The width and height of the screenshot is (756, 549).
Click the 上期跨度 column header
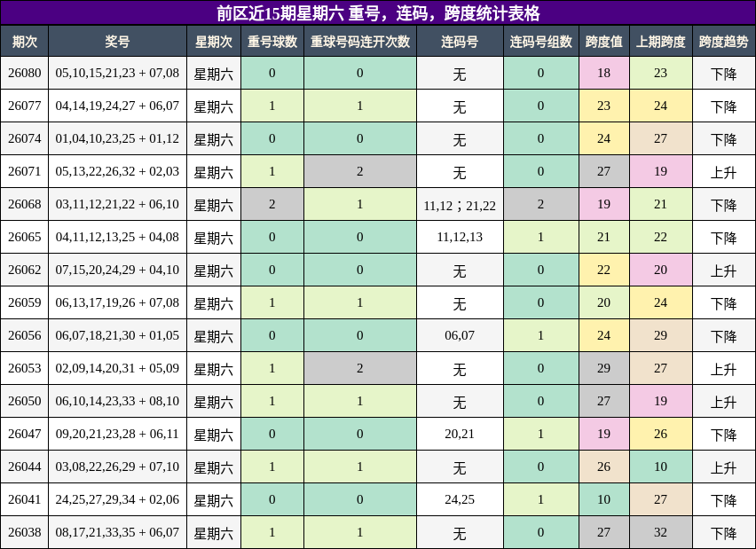coord(660,42)
